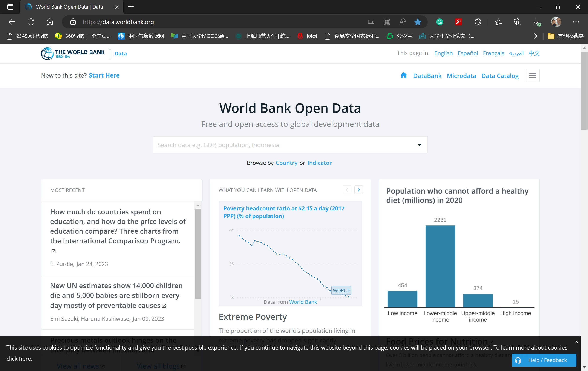The height and width of the screenshot is (371, 588).
Task: Switch page language to Español
Action: pyautogui.click(x=467, y=53)
